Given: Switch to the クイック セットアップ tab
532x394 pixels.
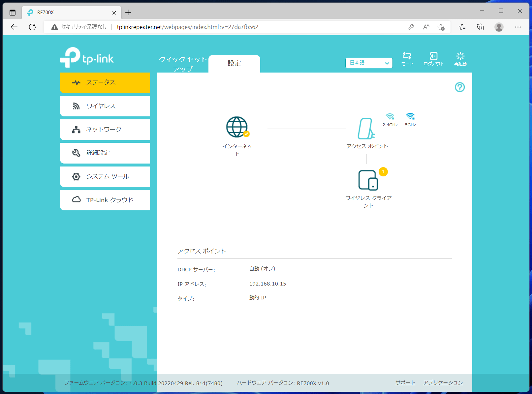Looking at the screenshot, I should click(183, 64).
